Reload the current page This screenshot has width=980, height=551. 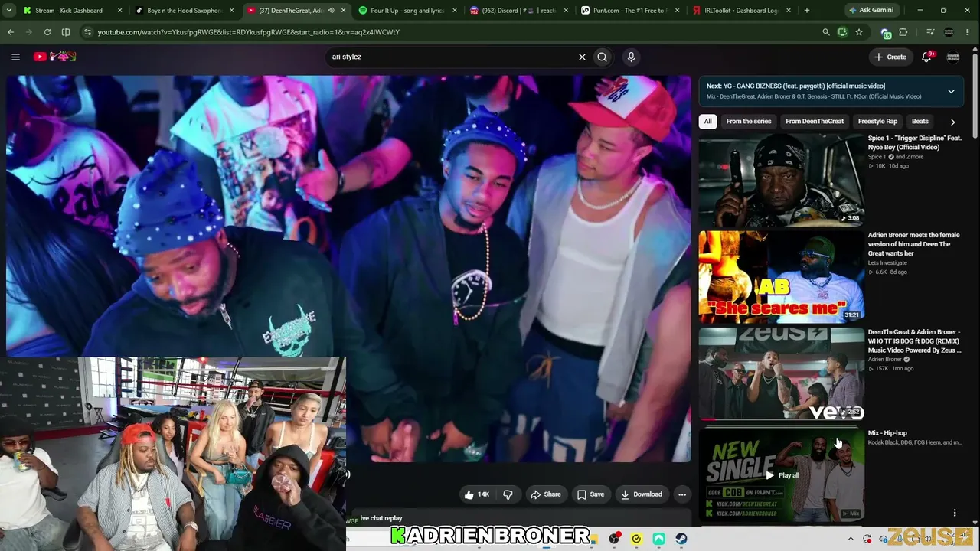[47, 32]
